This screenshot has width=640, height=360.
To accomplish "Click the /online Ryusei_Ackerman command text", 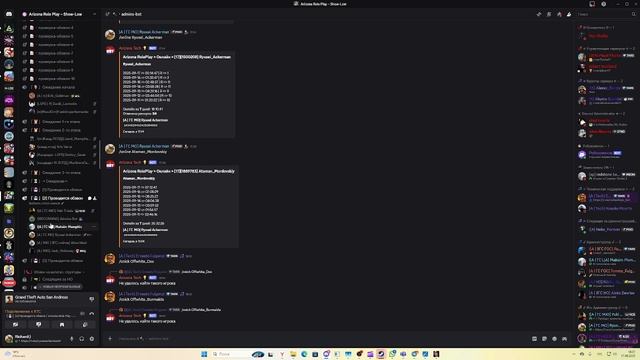I will click(x=140, y=38).
